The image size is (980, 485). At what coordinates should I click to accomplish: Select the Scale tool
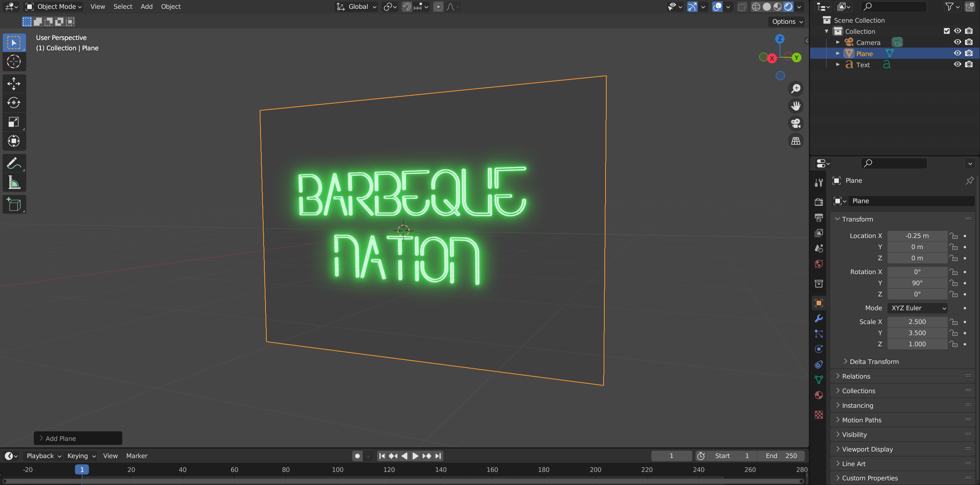[14, 122]
